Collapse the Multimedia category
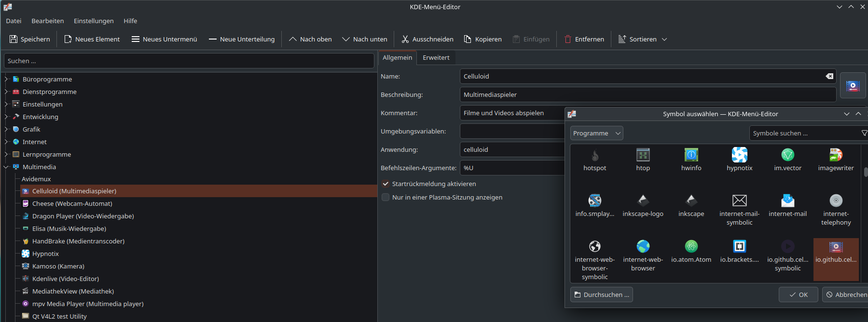The image size is (868, 322). tap(6, 167)
